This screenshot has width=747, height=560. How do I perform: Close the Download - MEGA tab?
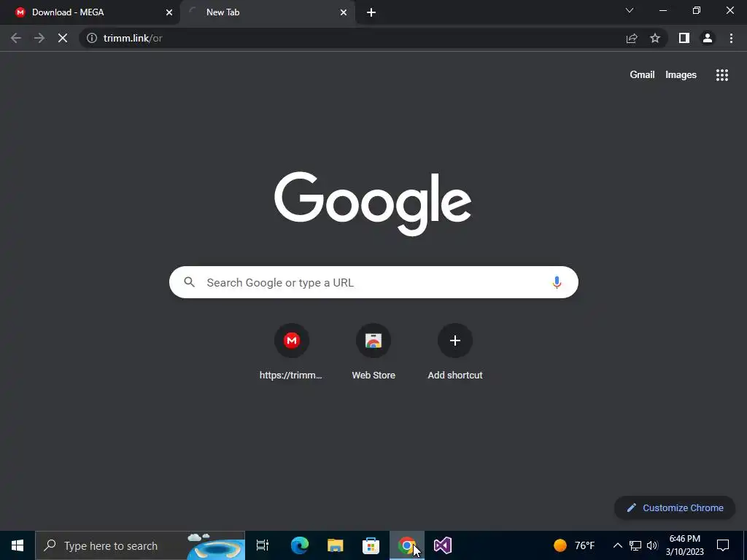pos(169,12)
